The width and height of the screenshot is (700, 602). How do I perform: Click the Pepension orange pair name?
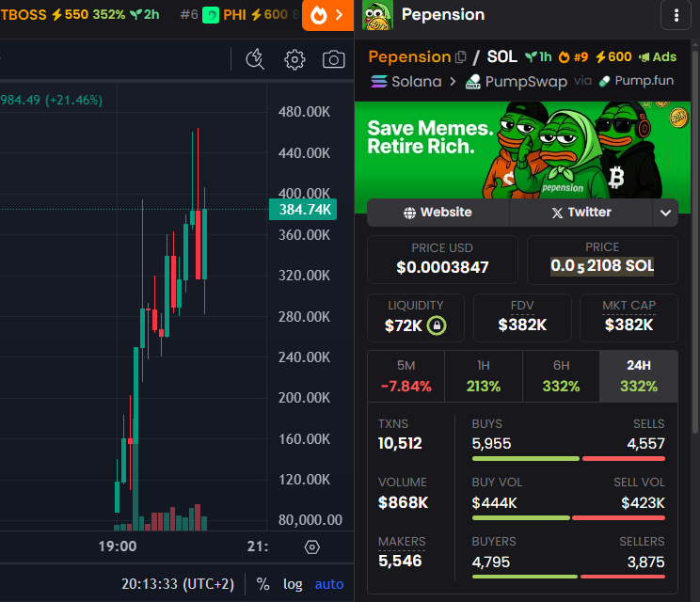click(409, 57)
